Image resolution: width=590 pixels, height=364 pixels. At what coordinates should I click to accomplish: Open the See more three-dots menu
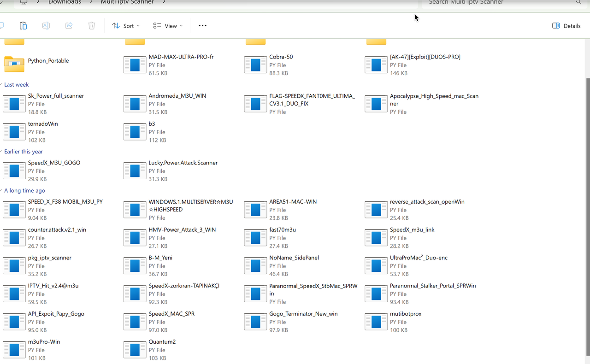(x=202, y=26)
